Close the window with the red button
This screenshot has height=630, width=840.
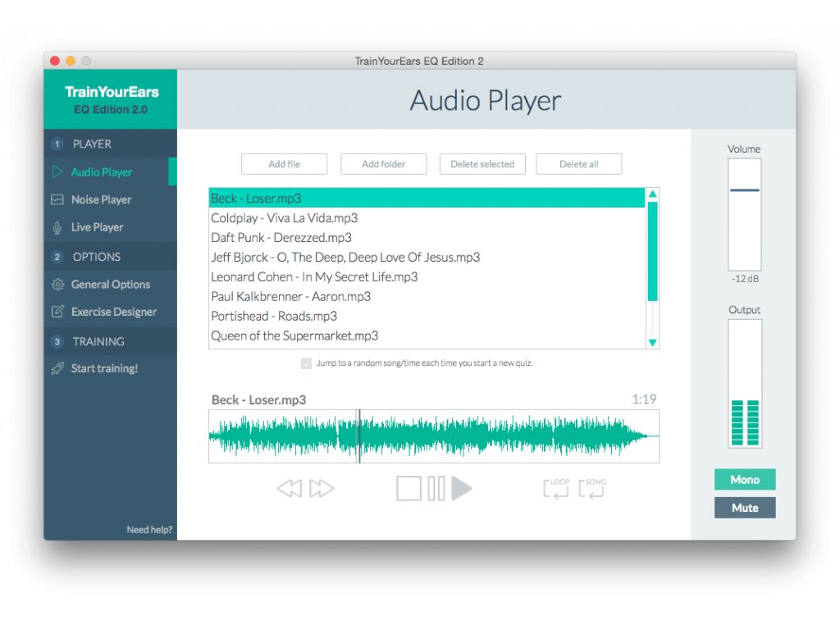click(x=55, y=61)
